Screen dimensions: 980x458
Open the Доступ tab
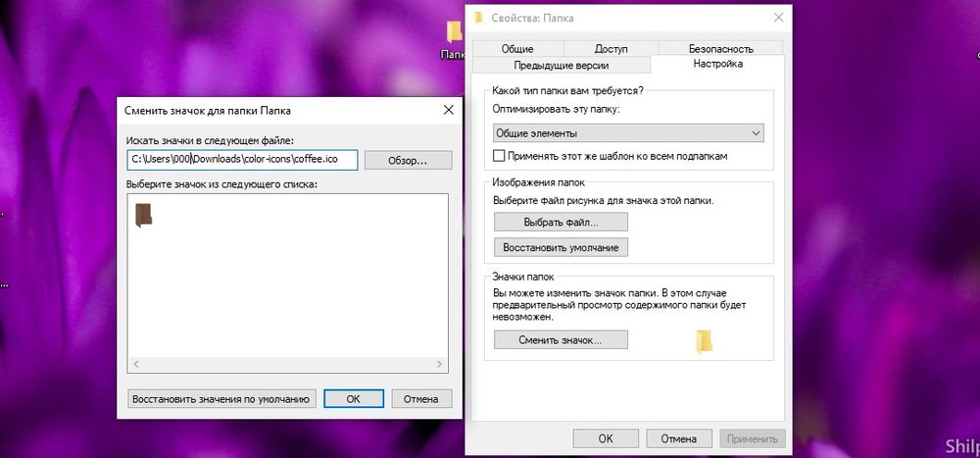click(611, 48)
